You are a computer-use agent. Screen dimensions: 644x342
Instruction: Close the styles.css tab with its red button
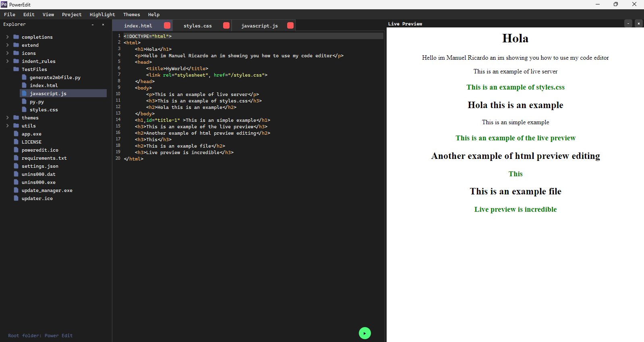click(x=226, y=25)
